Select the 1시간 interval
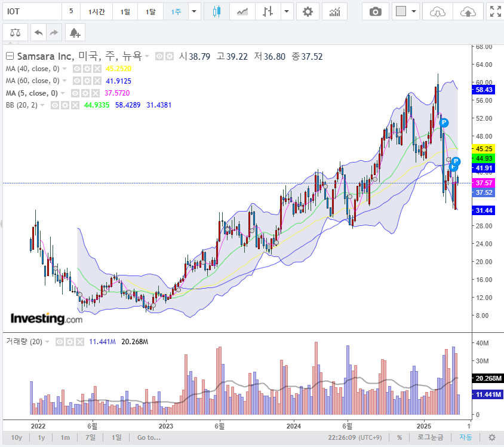 96,12
